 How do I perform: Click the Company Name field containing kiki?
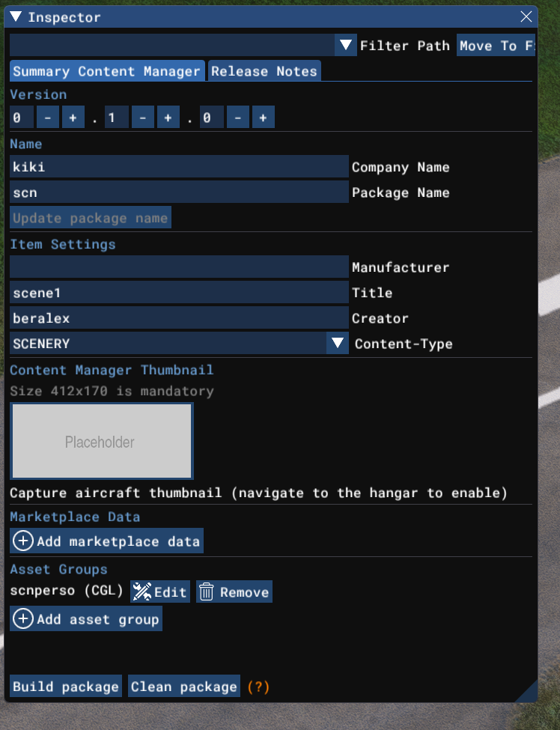click(x=179, y=167)
